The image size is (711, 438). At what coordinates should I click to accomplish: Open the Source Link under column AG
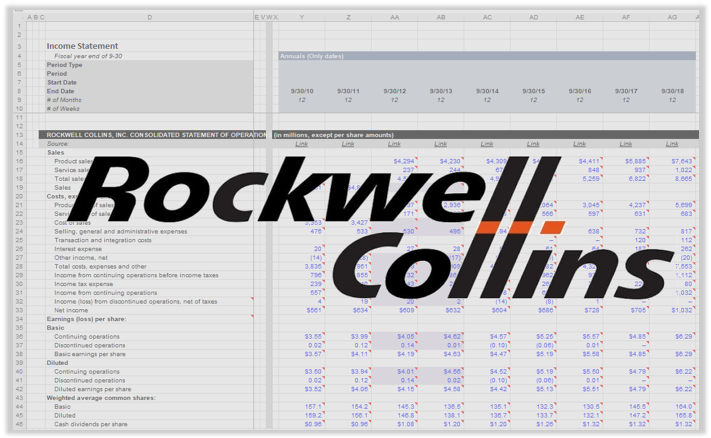click(x=672, y=144)
